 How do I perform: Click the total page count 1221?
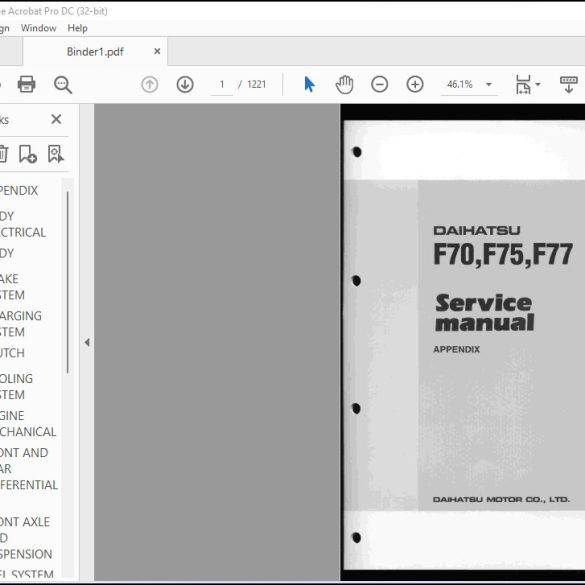pyautogui.click(x=257, y=85)
